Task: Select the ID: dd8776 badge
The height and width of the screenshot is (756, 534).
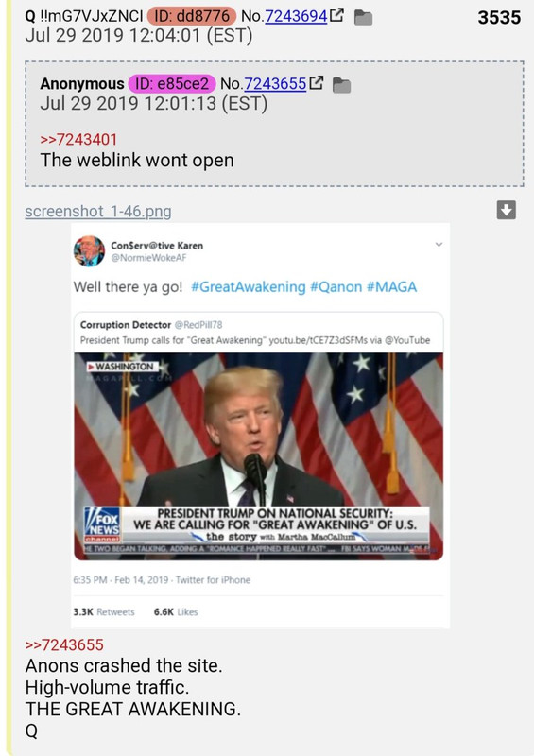Action: pyautogui.click(x=192, y=16)
